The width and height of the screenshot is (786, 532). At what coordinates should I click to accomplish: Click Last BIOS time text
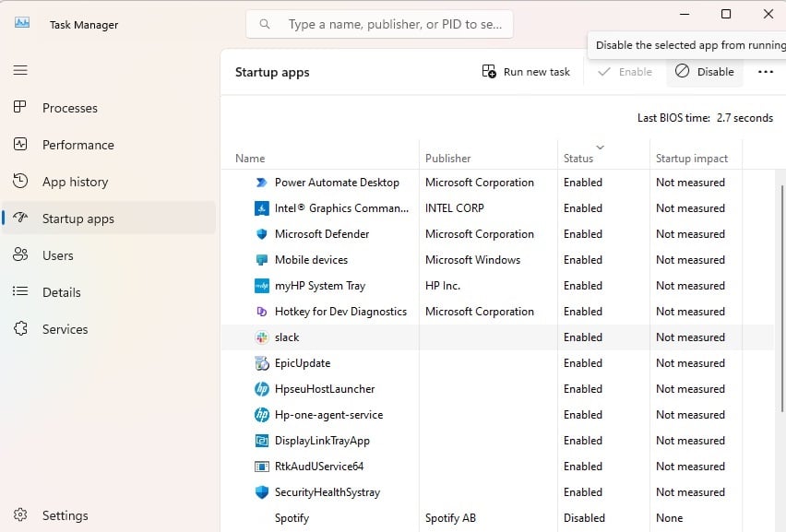705,118
